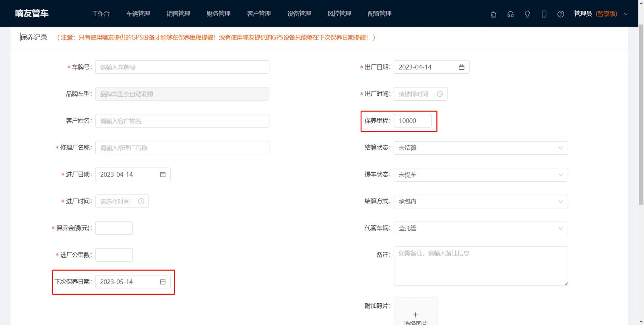Click the lightbulb tips icon

click(x=527, y=14)
